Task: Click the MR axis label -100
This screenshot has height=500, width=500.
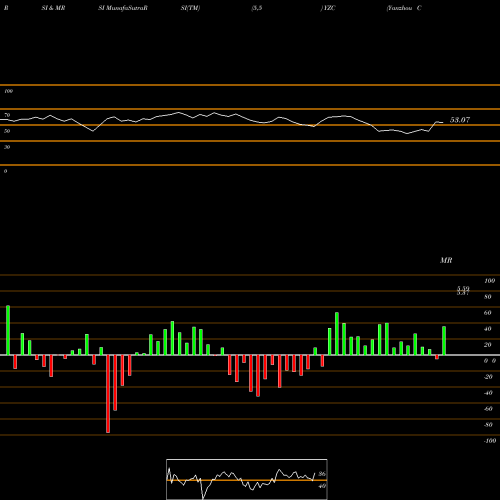Action: (x=490, y=441)
